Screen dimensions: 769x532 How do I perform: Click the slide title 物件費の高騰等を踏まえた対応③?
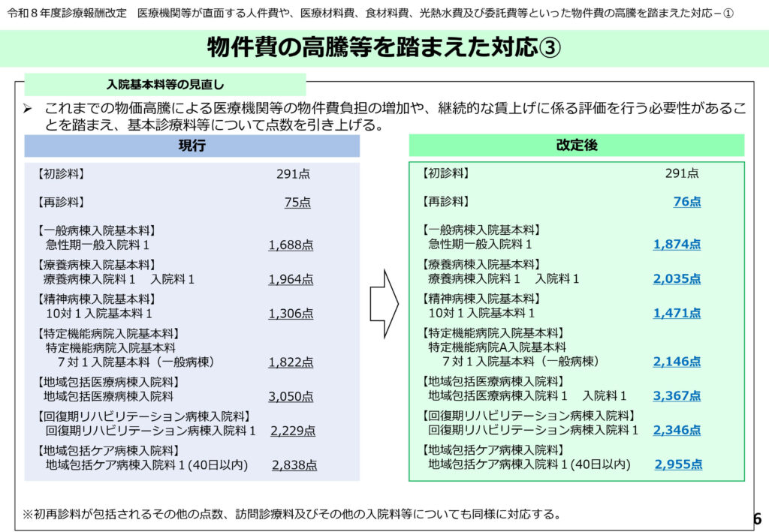coord(384,48)
